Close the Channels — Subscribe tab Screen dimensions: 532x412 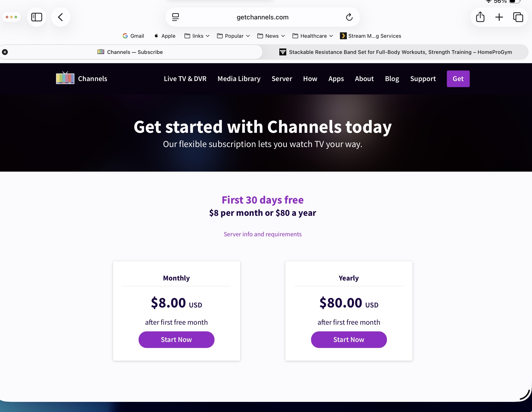click(x=5, y=52)
